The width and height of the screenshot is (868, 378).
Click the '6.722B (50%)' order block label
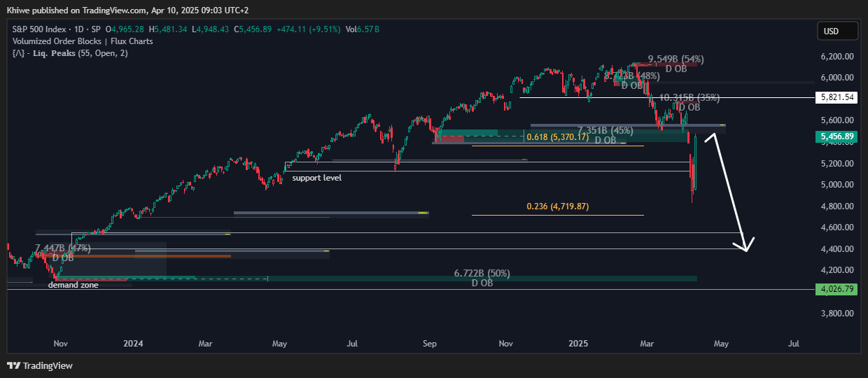click(x=482, y=274)
